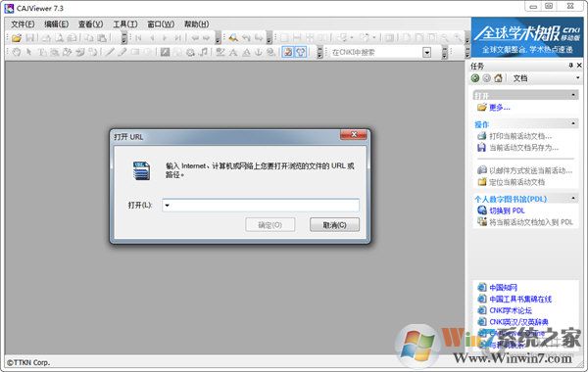Click the first page navigation toolbar icon

[138, 38]
